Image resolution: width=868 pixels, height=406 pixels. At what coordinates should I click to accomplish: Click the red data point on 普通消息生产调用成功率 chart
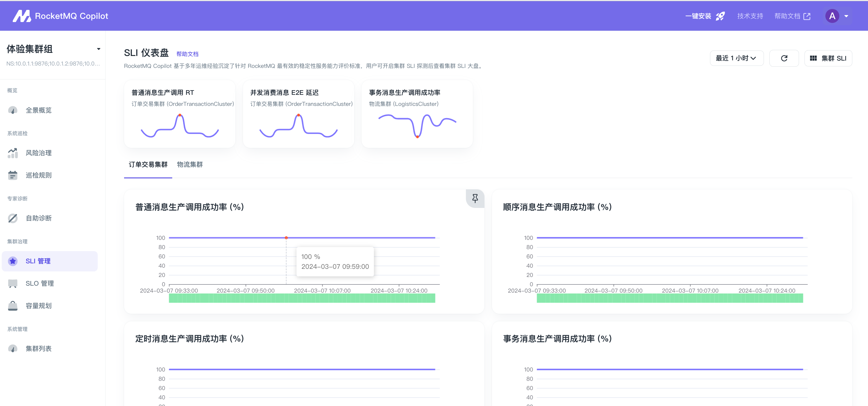coord(286,238)
